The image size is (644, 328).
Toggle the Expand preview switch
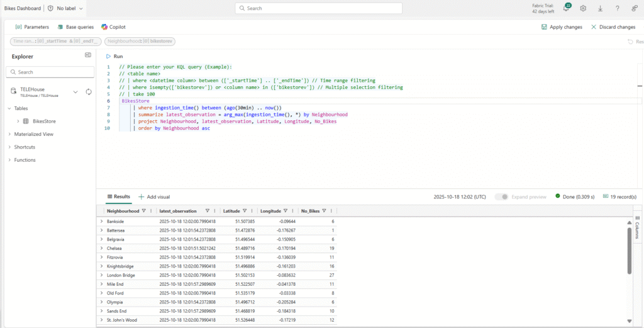point(501,197)
